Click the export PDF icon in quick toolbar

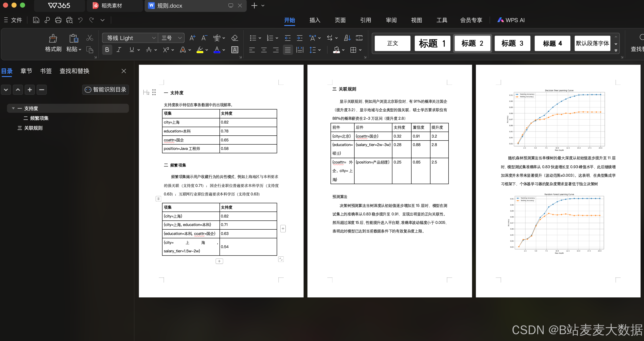pos(47,20)
